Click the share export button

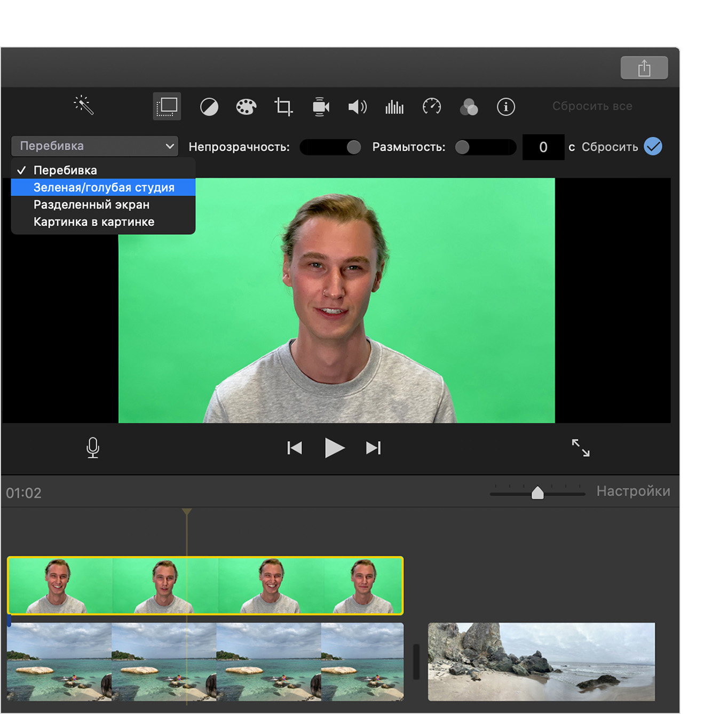tap(644, 68)
